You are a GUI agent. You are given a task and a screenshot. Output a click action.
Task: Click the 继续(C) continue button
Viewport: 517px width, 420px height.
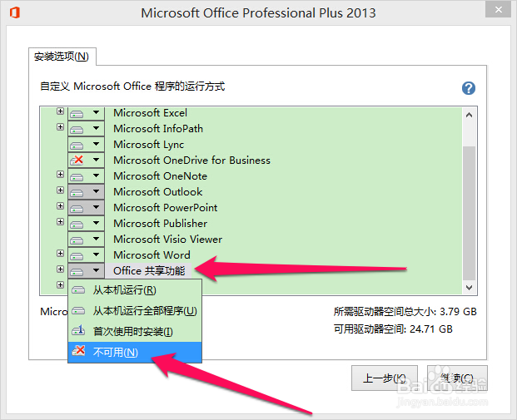coord(457,378)
